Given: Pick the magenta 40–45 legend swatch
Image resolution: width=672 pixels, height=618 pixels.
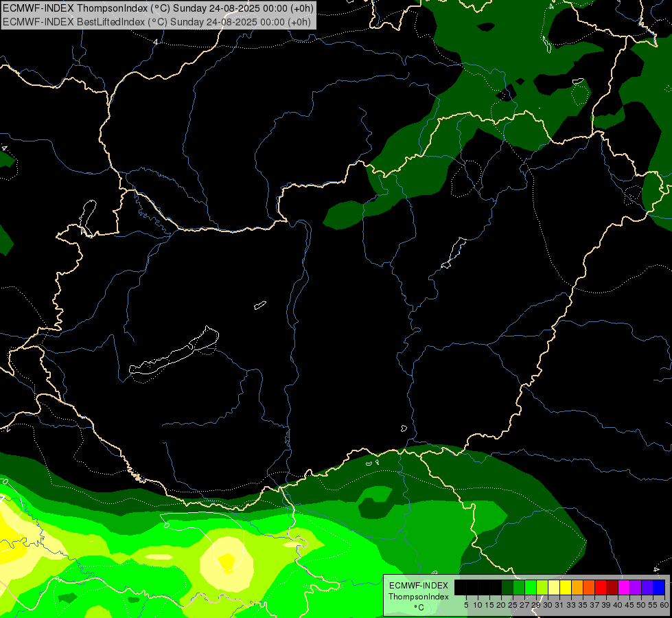Looking at the screenshot, I should pyautogui.click(x=624, y=587).
